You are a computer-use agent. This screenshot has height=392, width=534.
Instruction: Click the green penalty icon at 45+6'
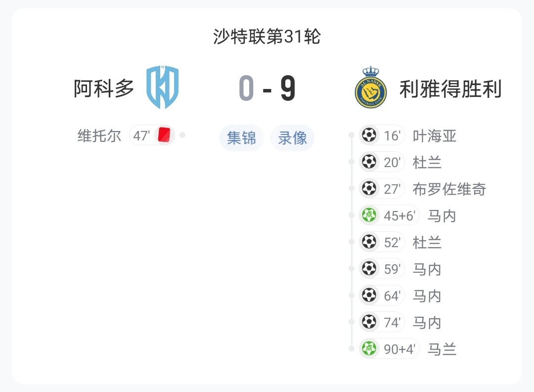point(369,215)
